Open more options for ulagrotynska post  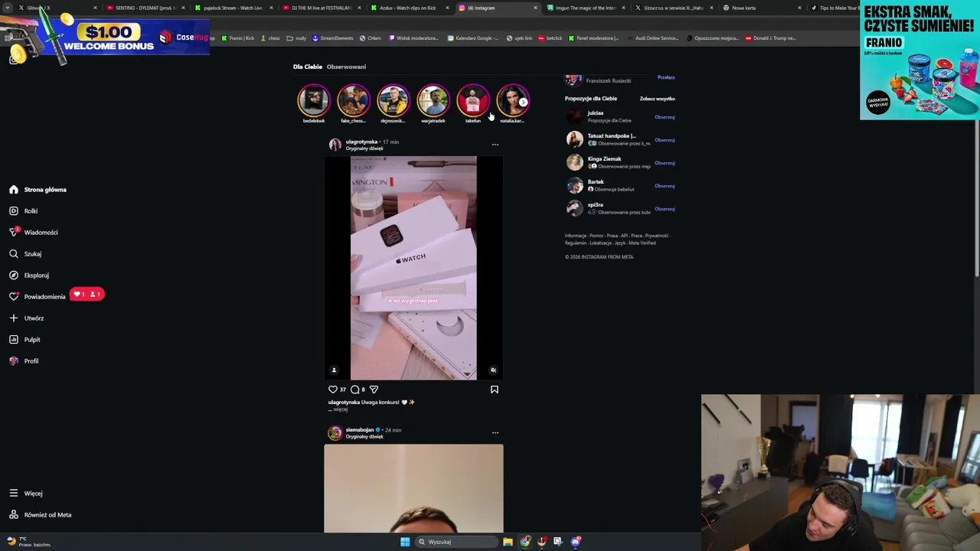pos(495,145)
